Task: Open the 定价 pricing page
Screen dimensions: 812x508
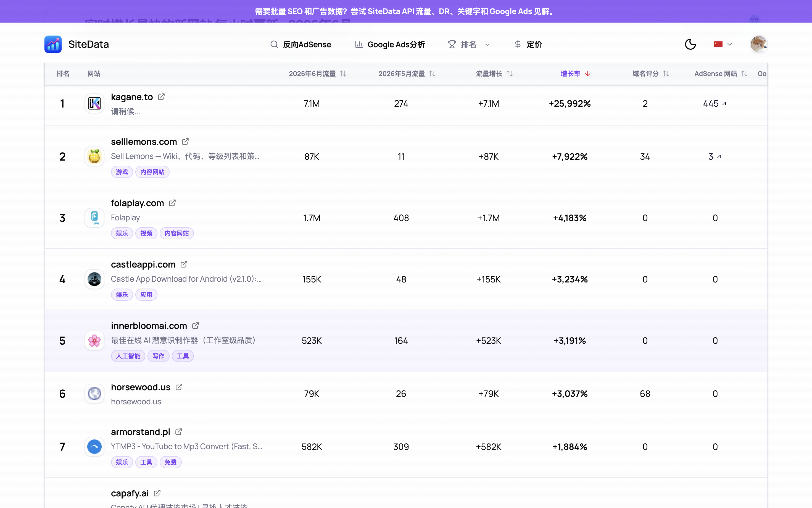Action: coord(528,44)
